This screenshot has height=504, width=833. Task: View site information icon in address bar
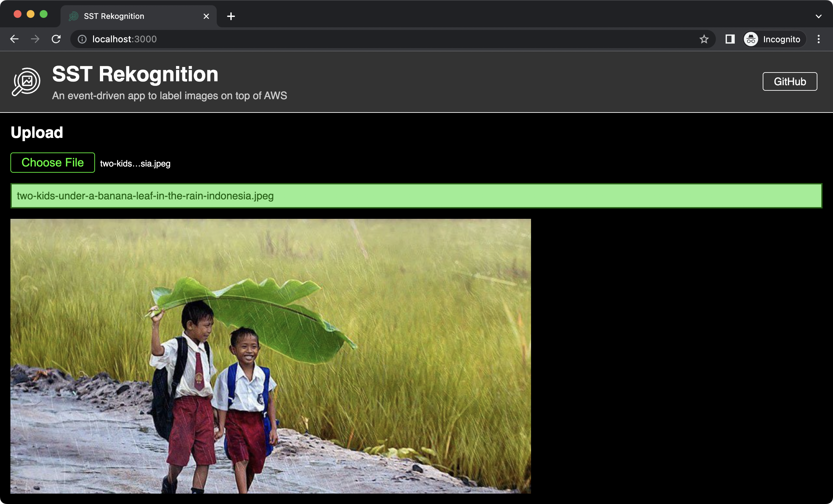(82, 39)
